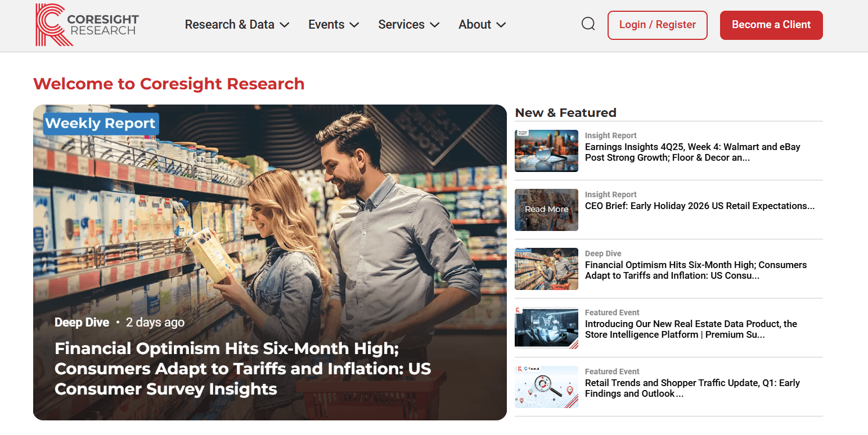The height and width of the screenshot is (435, 868).
Task: Click the Login / Register button
Action: [x=657, y=25]
